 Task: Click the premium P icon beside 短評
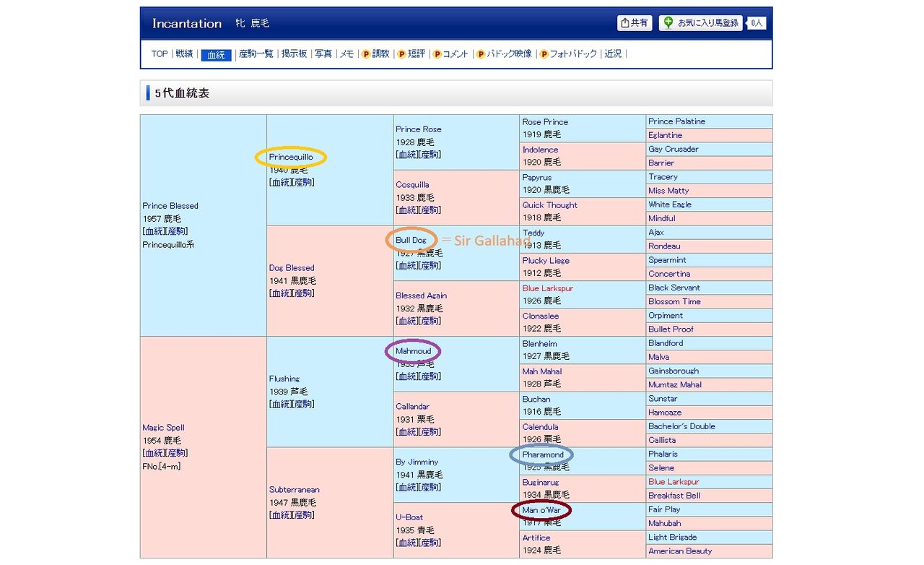click(401, 54)
